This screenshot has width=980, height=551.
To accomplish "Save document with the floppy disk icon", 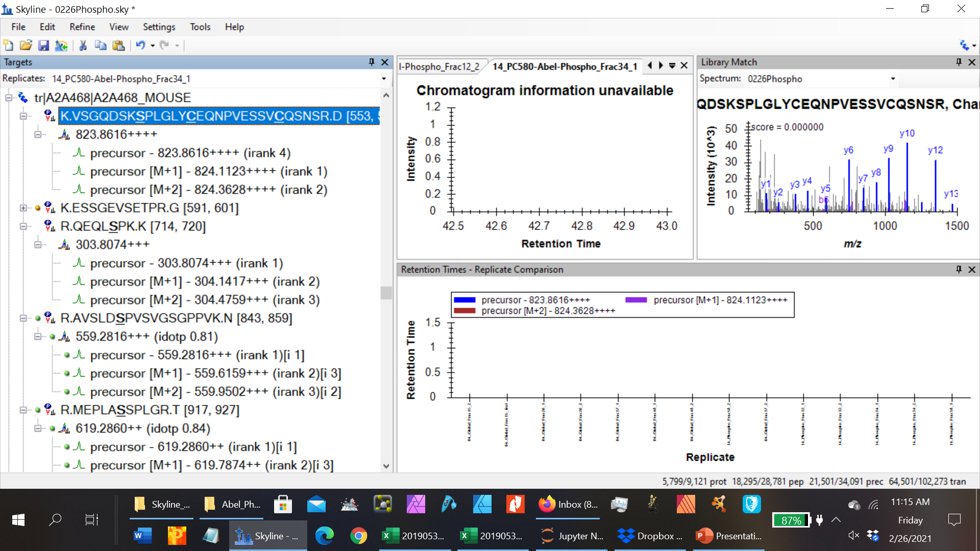I will pos(43,45).
